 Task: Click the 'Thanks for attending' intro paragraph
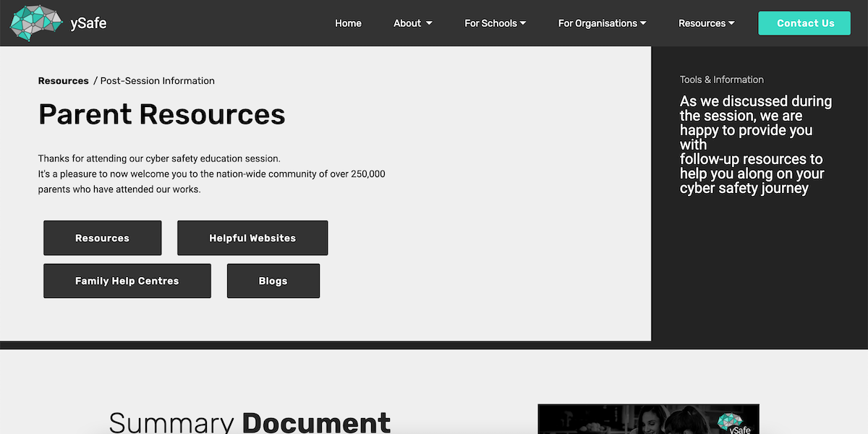click(211, 174)
